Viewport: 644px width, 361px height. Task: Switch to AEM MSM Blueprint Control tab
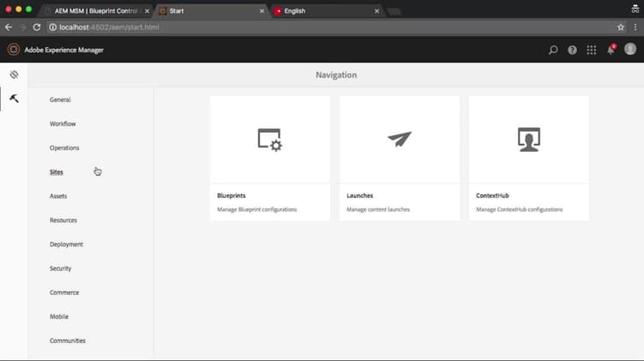tap(95, 11)
